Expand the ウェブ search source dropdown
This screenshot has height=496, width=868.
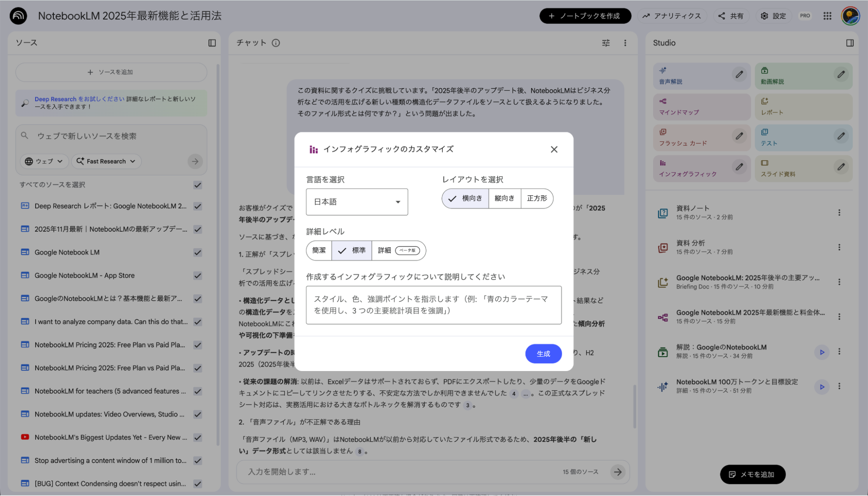click(43, 161)
